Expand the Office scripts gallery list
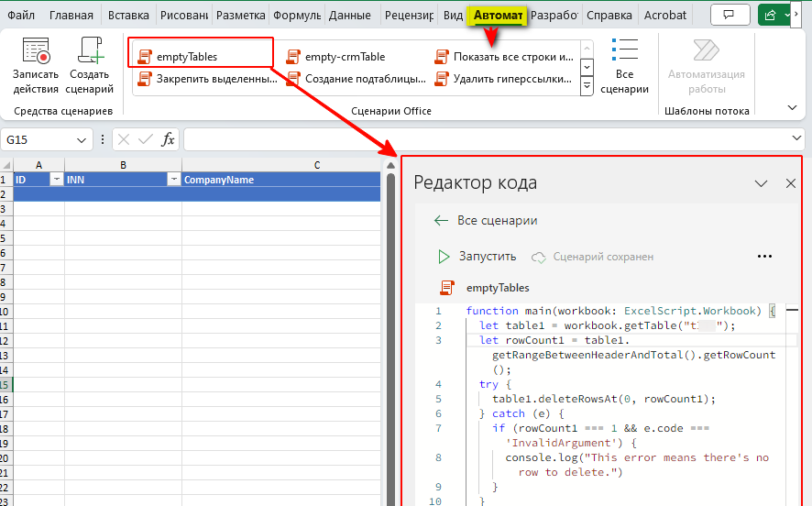812x506 pixels. pos(587,86)
